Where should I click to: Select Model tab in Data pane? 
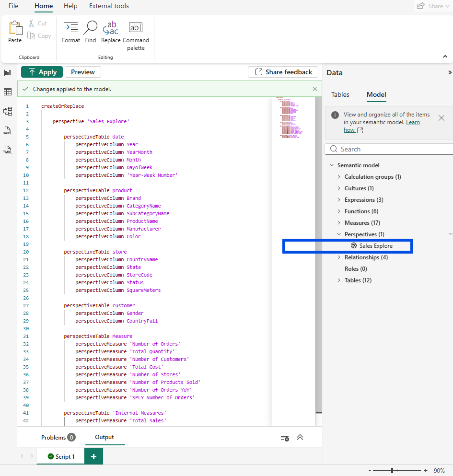click(x=376, y=94)
